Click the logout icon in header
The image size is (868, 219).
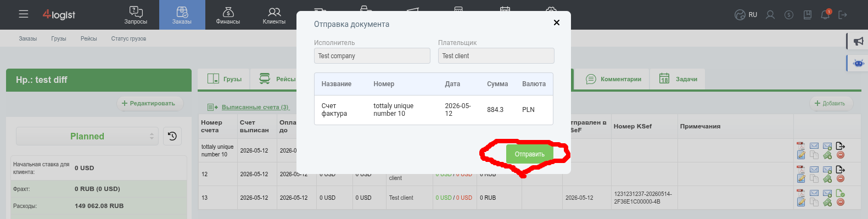pos(843,15)
